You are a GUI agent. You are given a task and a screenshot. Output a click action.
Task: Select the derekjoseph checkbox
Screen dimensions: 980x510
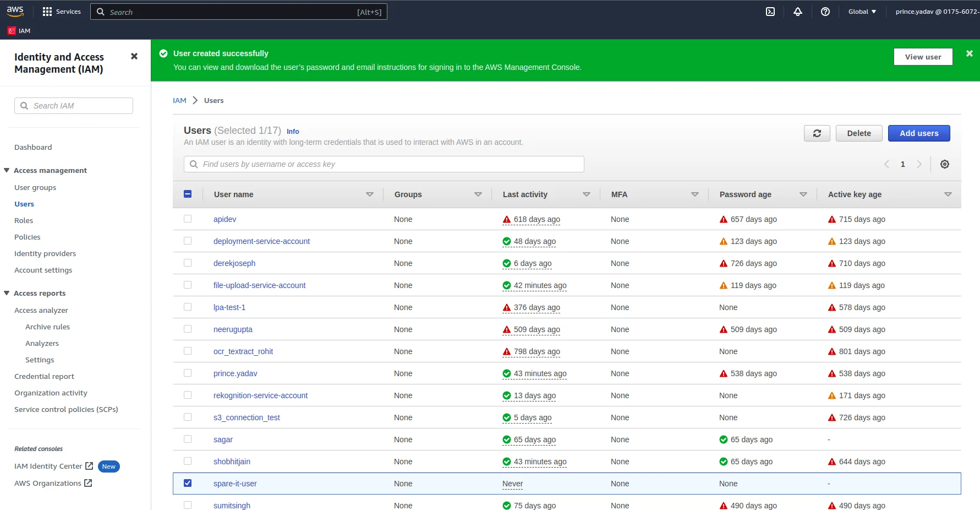pyautogui.click(x=188, y=263)
